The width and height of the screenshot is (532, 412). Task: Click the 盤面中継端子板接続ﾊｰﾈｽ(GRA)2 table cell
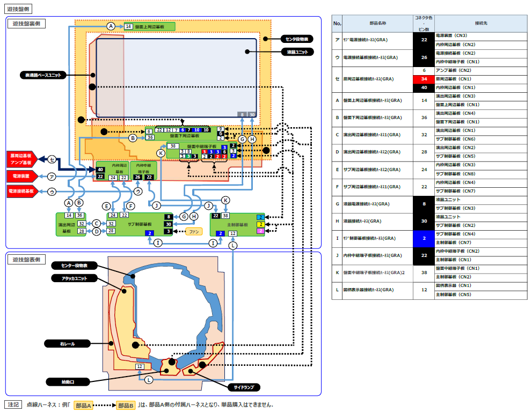click(x=377, y=273)
